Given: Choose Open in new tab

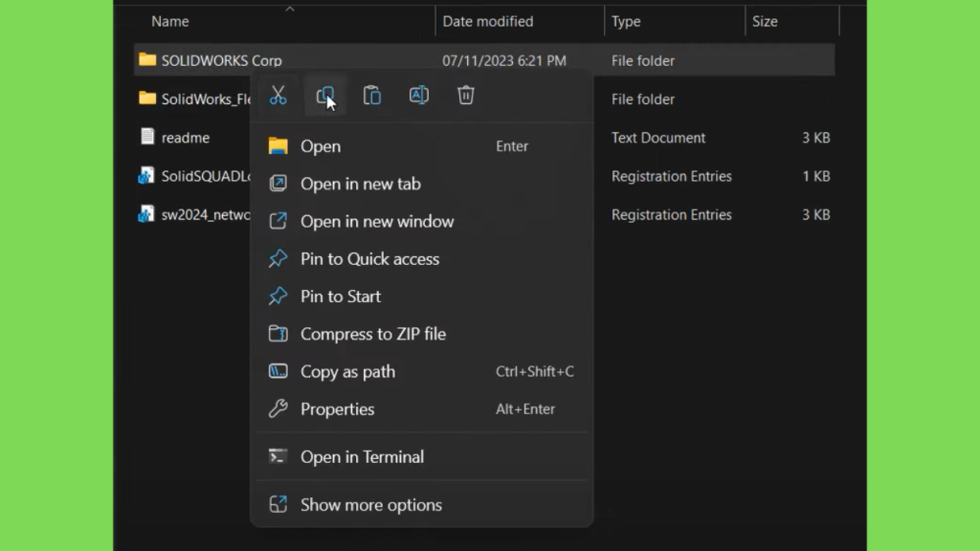Looking at the screenshot, I should click(x=422, y=184).
